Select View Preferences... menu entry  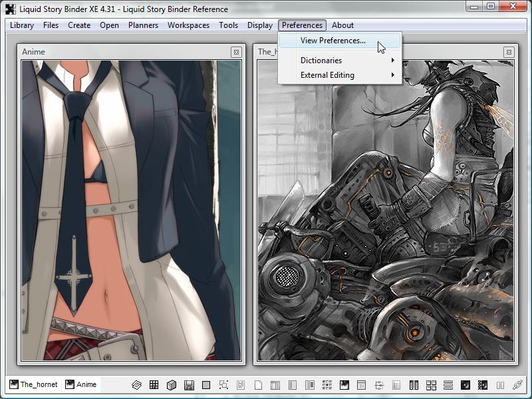click(332, 41)
